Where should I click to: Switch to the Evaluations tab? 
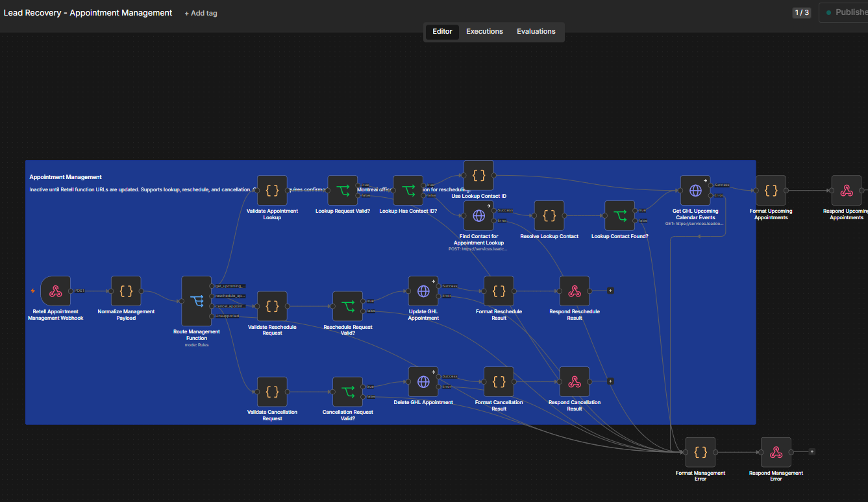536,31
